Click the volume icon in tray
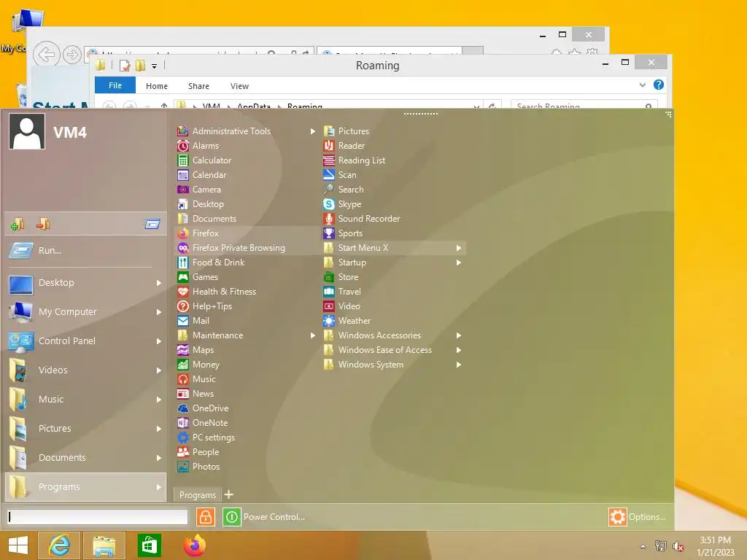747x560 pixels. (678, 546)
